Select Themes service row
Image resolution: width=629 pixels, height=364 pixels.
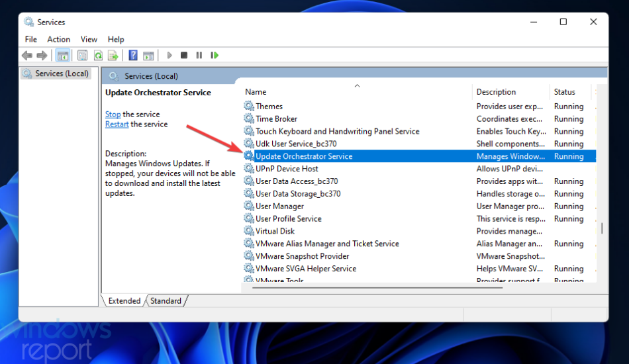[419, 107]
